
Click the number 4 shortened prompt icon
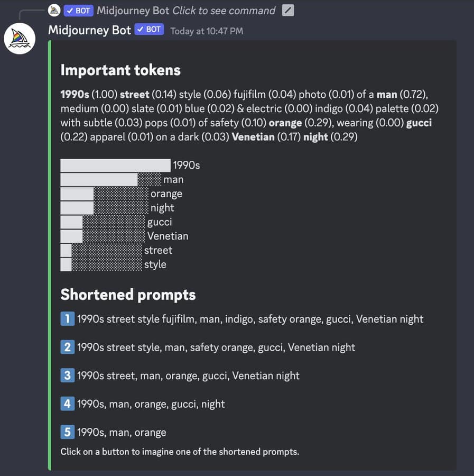pyautogui.click(x=67, y=404)
